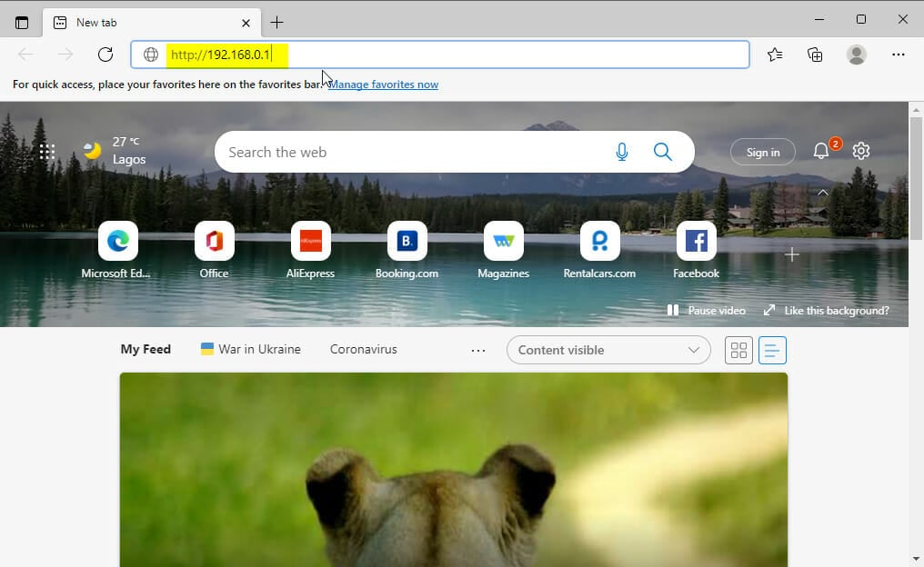This screenshot has width=924, height=567.
Task: Open the app launcher grid icon
Action: click(47, 152)
